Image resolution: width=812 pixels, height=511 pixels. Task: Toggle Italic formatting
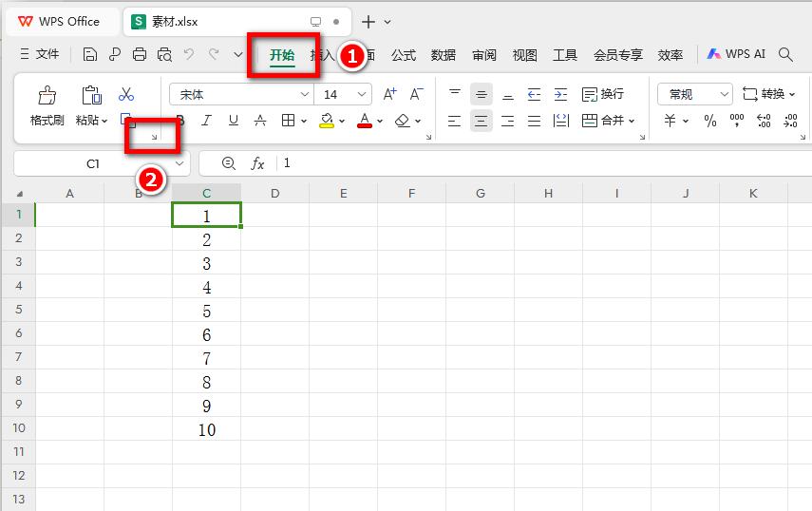coord(207,121)
